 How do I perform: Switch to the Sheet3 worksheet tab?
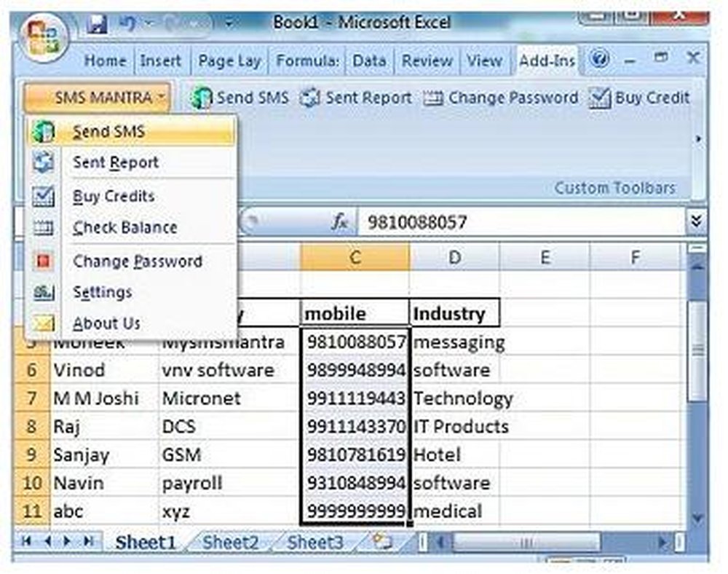pyautogui.click(x=314, y=543)
